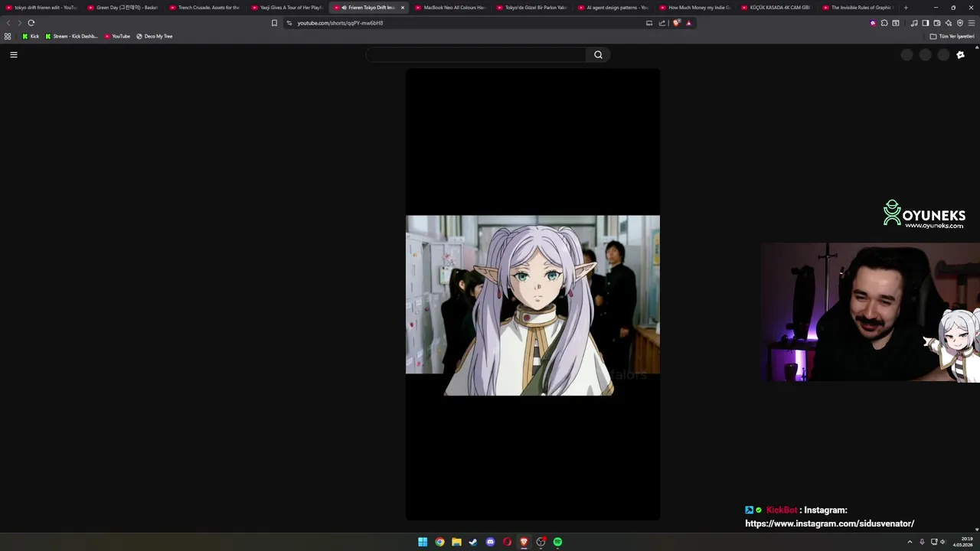
Task: Open the apps grid in bookmarks bar
Action: (8, 36)
